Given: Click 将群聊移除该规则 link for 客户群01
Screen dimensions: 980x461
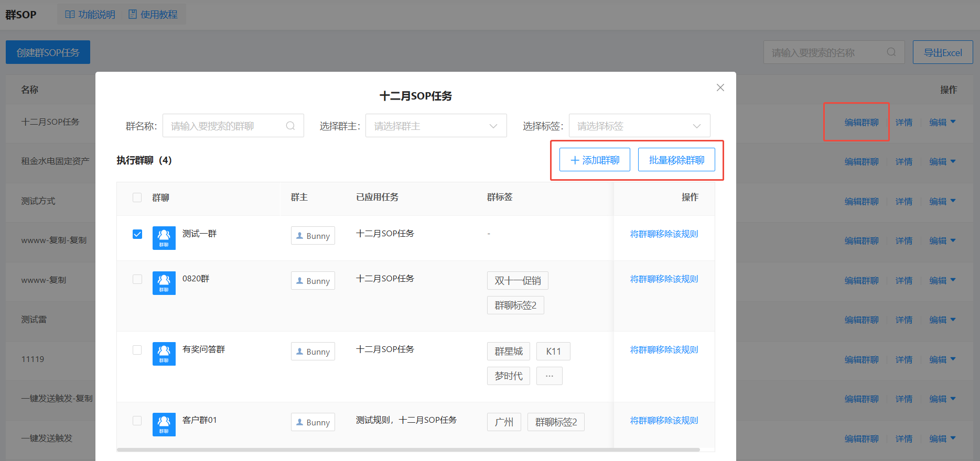Looking at the screenshot, I should tap(664, 420).
